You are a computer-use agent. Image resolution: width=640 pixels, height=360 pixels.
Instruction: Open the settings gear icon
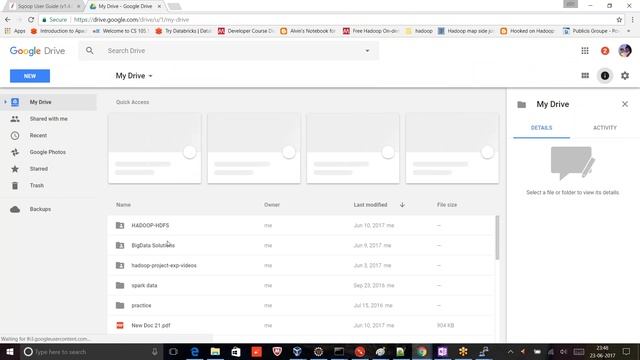[625, 76]
